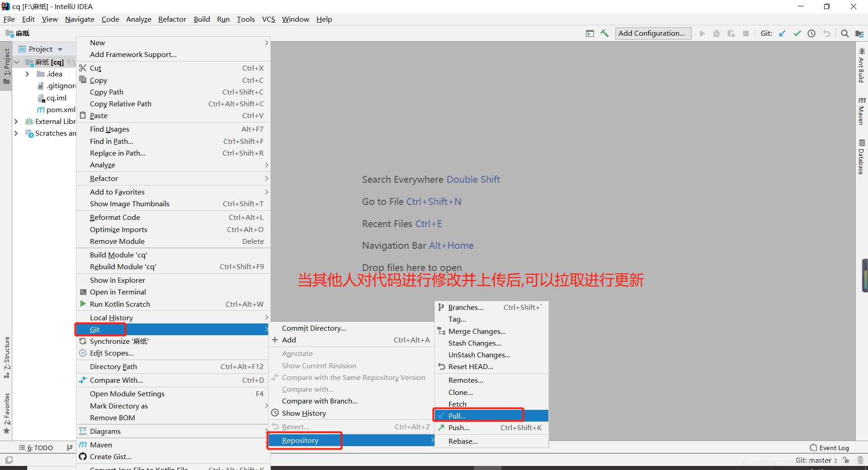Viewport: 868px width, 470px height.
Task: Click Cut in the context menu
Action: [173, 68]
